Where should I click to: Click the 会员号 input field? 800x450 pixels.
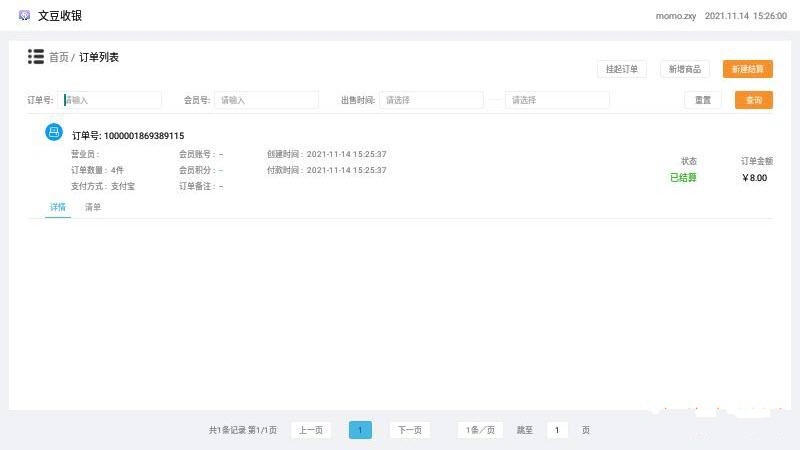coord(267,100)
